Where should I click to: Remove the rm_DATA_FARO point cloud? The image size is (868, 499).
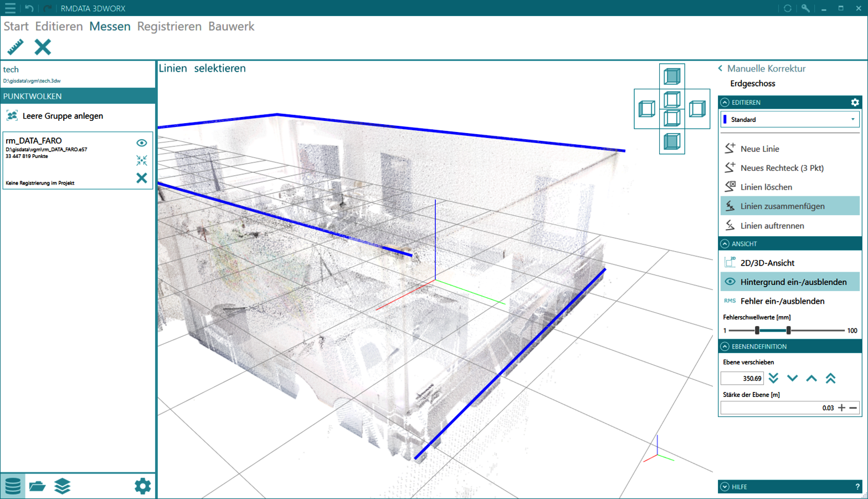tap(142, 178)
